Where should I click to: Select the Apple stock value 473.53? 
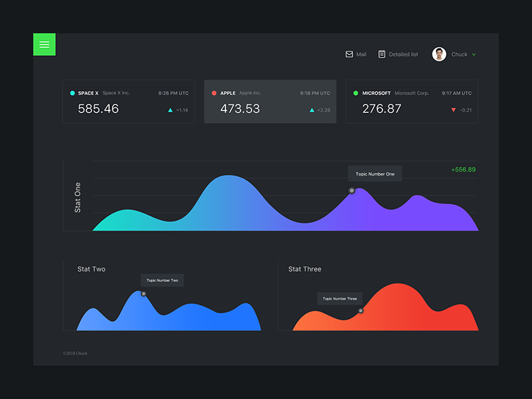(240, 109)
